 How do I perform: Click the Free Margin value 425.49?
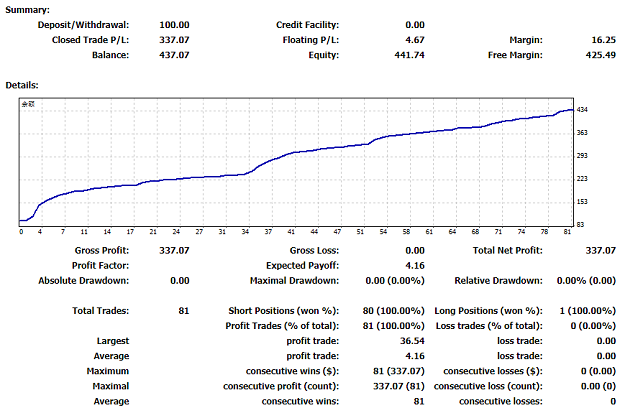pos(600,55)
